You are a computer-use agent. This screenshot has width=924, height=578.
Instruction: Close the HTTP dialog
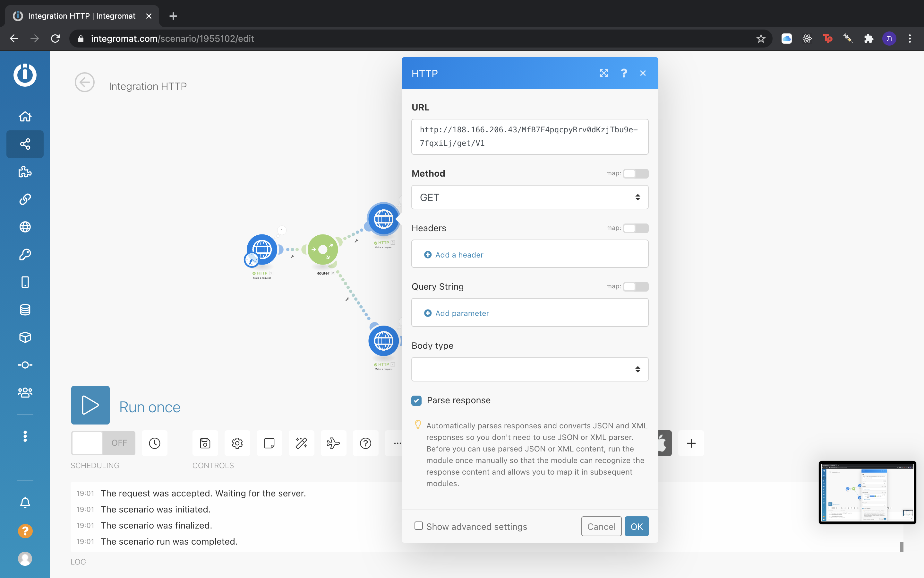coord(643,73)
